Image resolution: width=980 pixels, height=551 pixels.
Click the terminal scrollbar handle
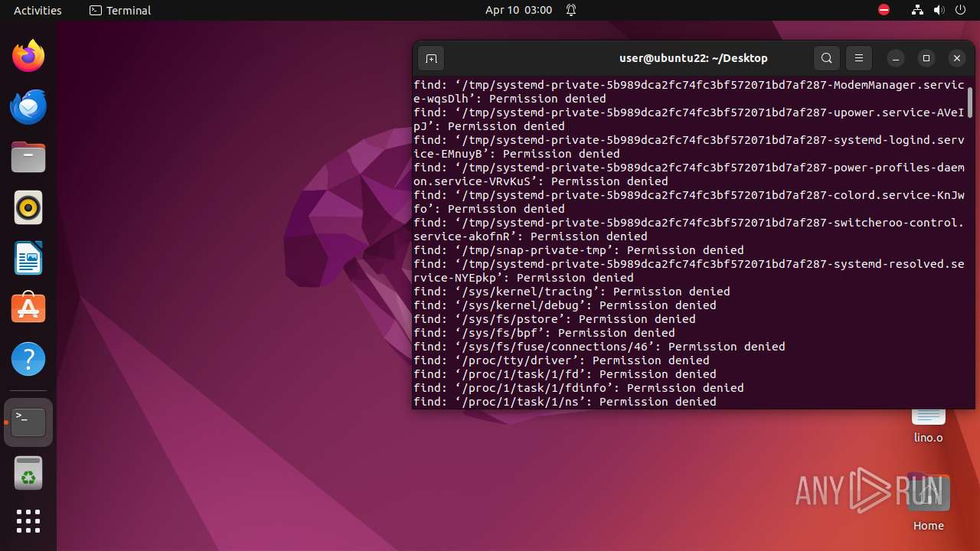coord(970,103)
